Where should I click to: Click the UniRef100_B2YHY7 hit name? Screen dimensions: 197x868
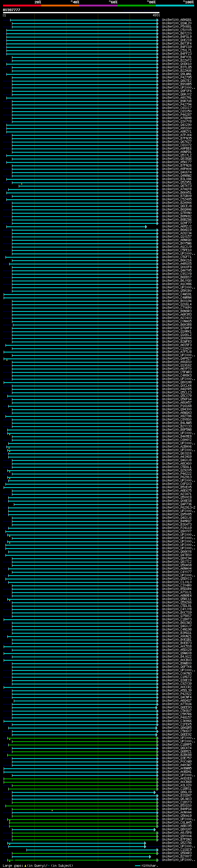[x=177, y=857]
